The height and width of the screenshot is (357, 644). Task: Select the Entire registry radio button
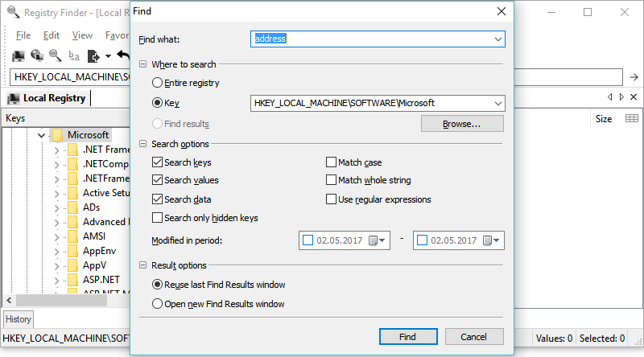157,83
